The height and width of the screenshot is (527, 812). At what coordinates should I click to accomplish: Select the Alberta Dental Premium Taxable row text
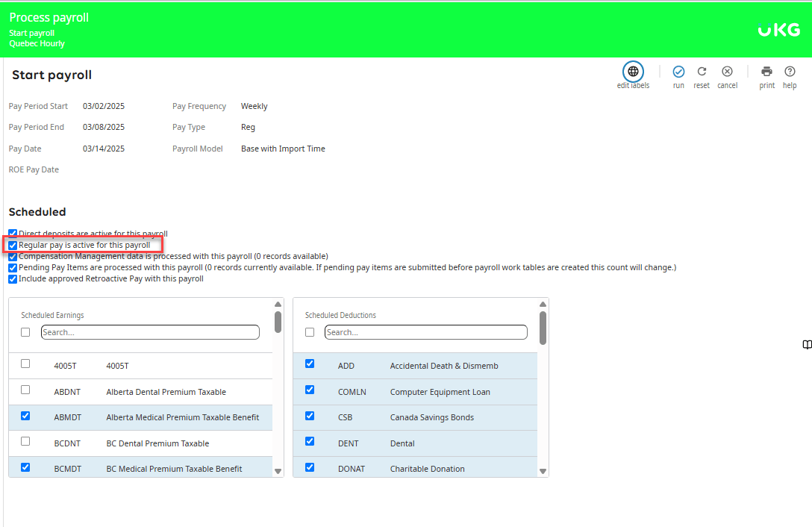pyautogui.click(x=166, y=392)
